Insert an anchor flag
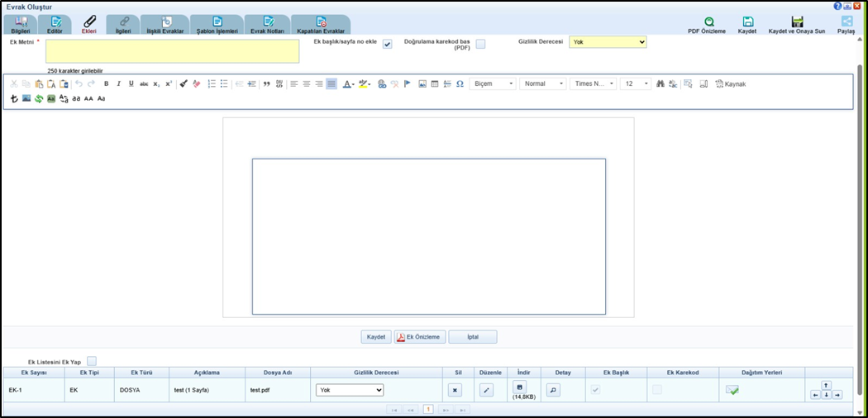This screenshot has height=418, width=868. pos(407,83)
